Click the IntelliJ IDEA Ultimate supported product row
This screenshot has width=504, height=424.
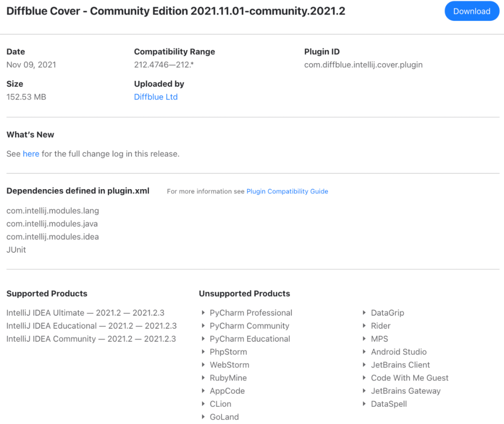[x=85, y=313]
